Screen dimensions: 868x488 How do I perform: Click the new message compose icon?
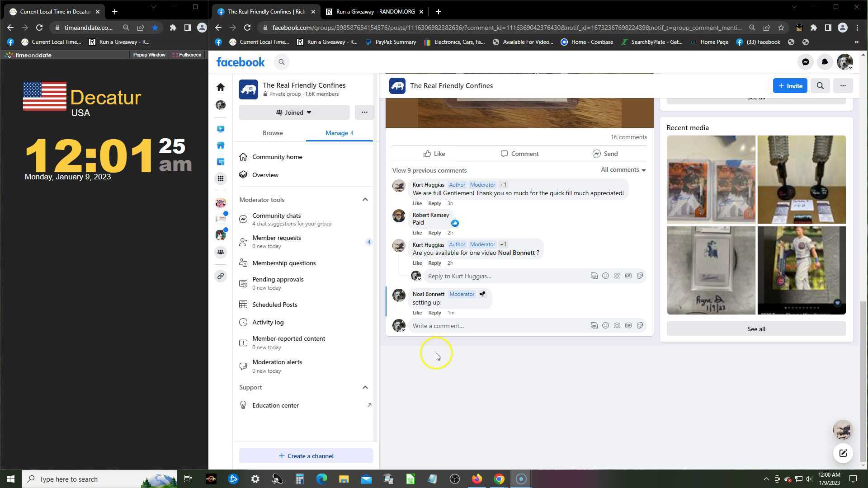click(843, 453)
